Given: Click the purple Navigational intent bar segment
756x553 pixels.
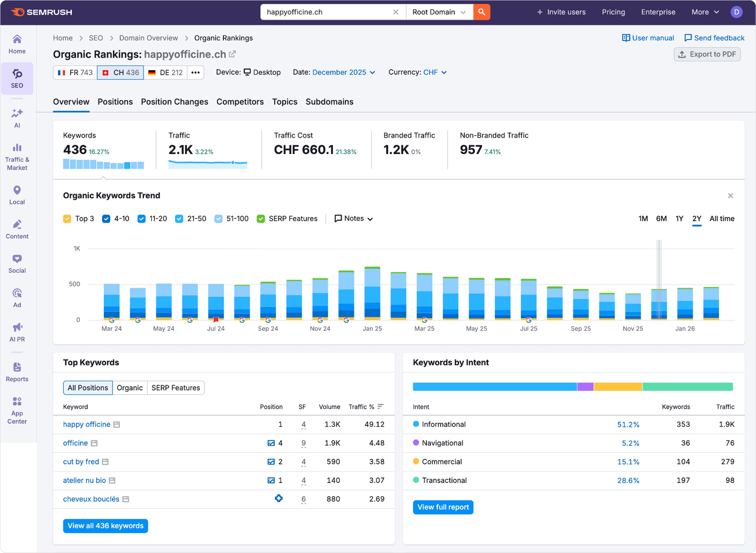Looking at the screenshot, I should tap(585, 387).
